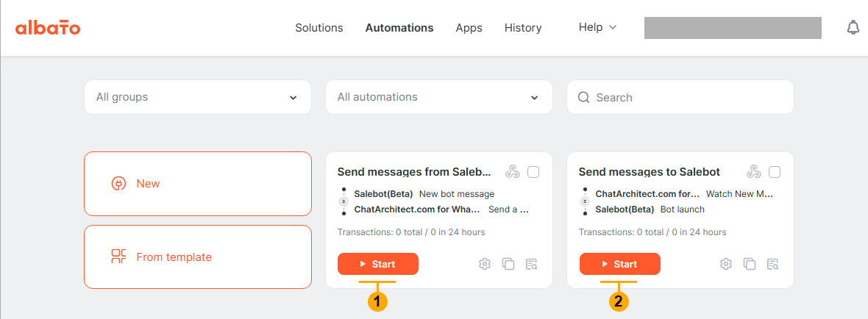This screenshot has height=319, width=868.
Task: Copy the Send messages from Salebot automation
Action: click(x=508, y=265)
